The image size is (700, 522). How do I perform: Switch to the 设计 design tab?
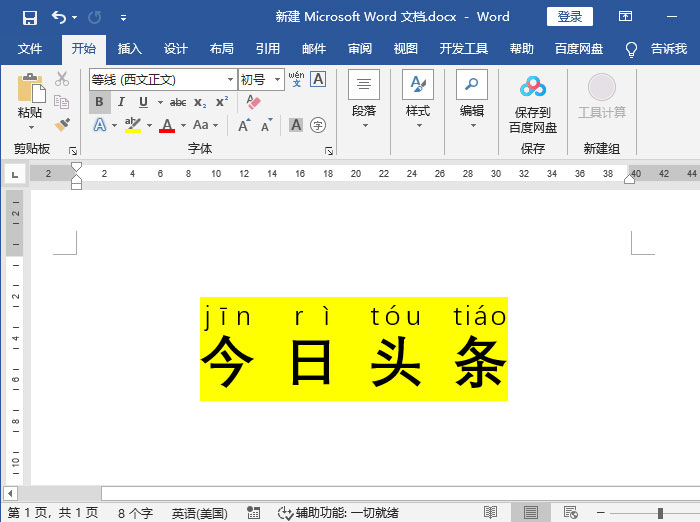point(175,48)
